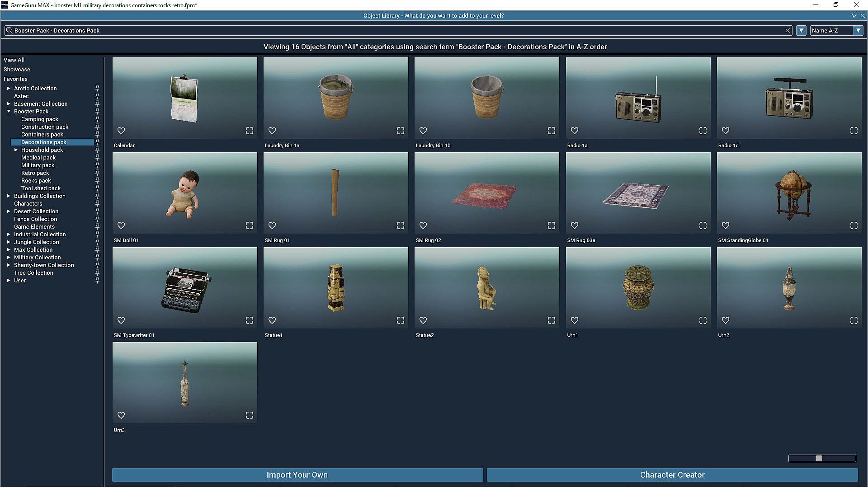
Task: Adjust the thumbnail size slider
Action: point(819,458)
